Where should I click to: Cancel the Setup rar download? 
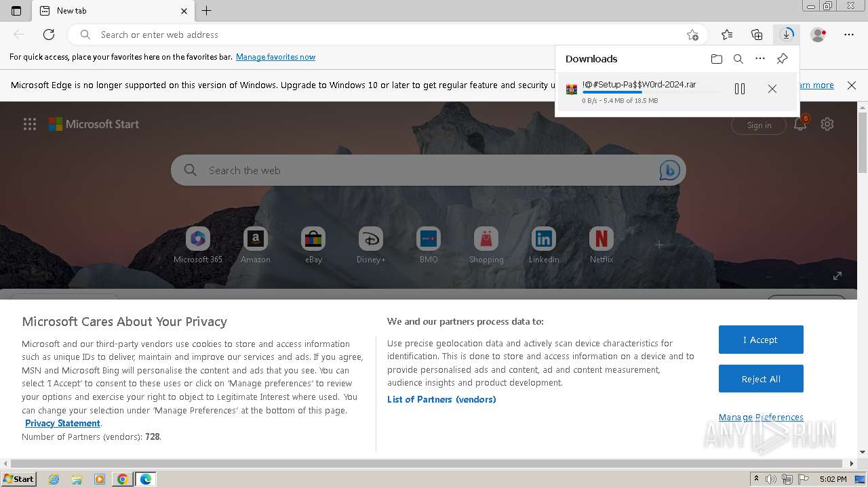tap(772, 89)
